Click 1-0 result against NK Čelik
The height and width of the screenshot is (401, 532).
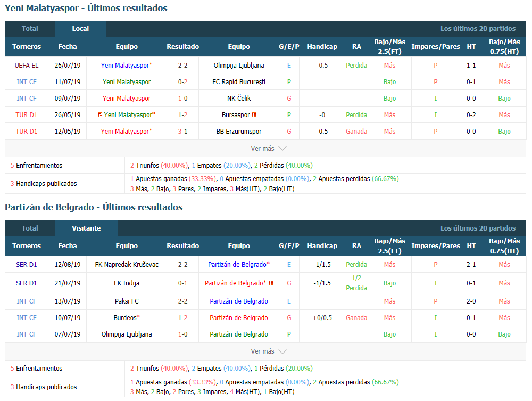pos(183,99)
